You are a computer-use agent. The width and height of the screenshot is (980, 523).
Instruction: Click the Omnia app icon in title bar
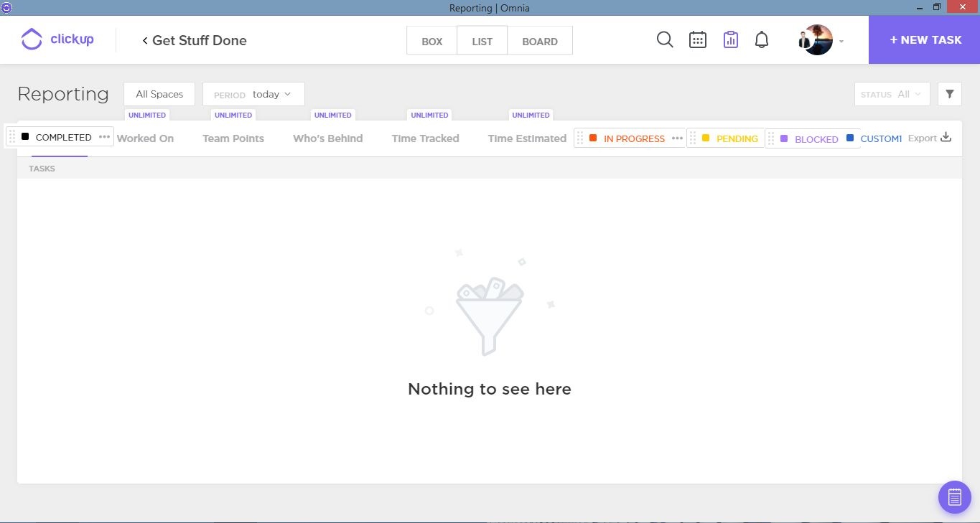[6, 7]
